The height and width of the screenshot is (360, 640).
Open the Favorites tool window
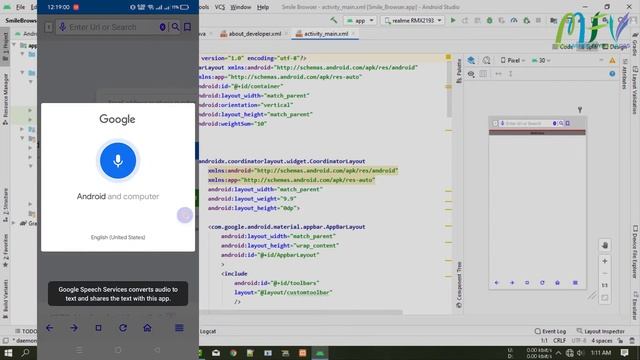5,251
